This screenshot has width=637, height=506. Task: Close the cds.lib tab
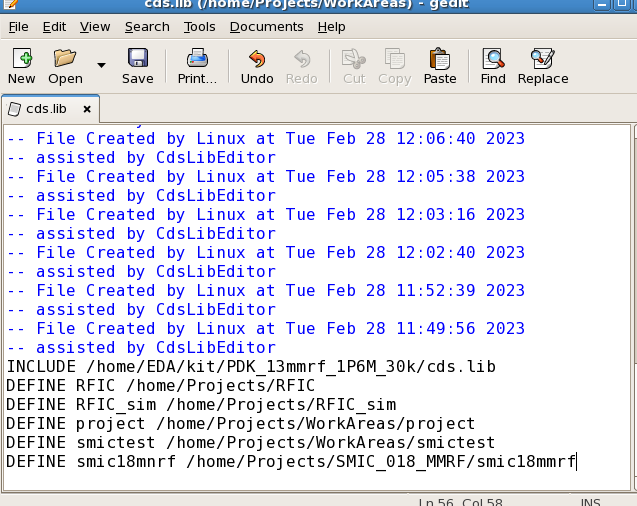tap(87, 109)
